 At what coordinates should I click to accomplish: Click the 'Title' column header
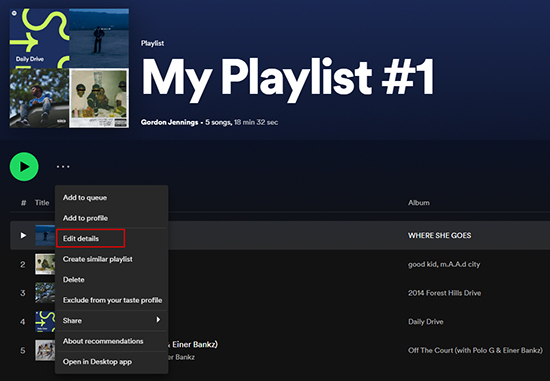42,203
